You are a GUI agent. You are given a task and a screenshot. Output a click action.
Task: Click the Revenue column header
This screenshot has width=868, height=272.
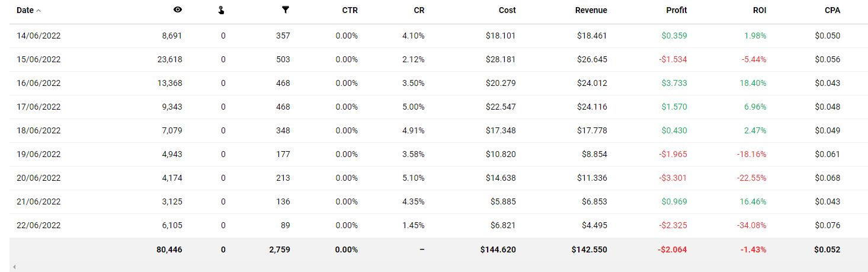pyautogui.click(x=591, y=10)
